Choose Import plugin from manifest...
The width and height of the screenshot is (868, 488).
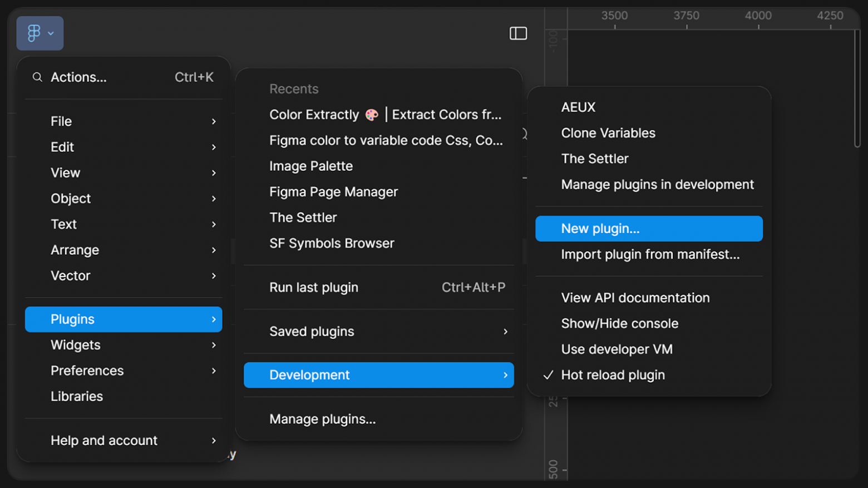[x=650, y=254]
